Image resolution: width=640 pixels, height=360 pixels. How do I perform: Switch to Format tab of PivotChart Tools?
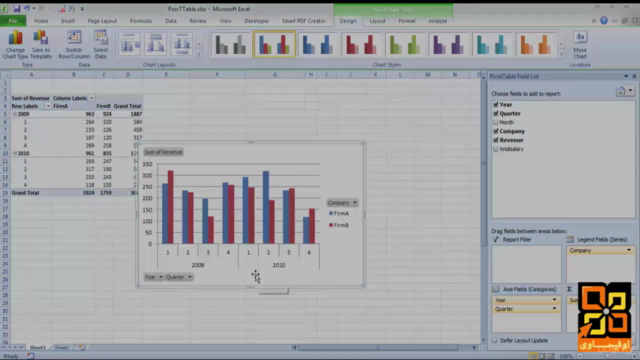[407, 21]
